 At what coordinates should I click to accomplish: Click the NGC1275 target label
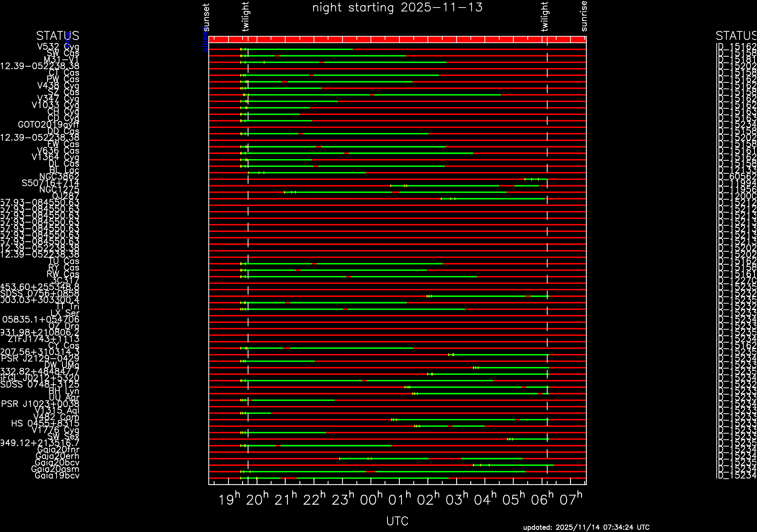(x=59, y=190)
